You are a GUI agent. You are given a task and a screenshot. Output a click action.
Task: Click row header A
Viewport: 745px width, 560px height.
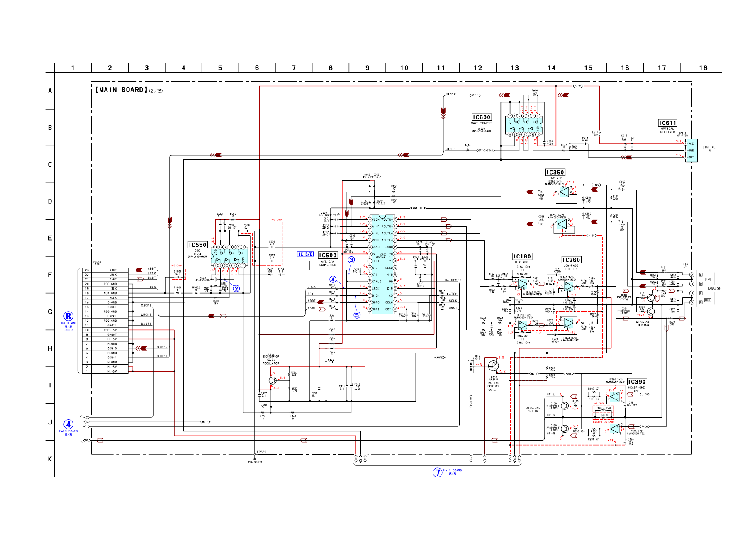(50, 91)
